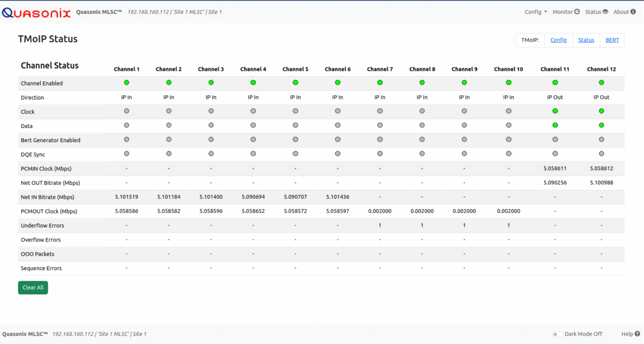Click Channel 11 Clock green indicator

coord(555,111)
